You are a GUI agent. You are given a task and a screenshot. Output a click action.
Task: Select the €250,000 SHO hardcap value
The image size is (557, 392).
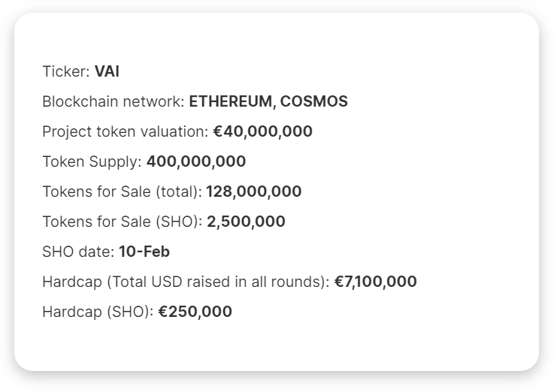click(195, 312)
